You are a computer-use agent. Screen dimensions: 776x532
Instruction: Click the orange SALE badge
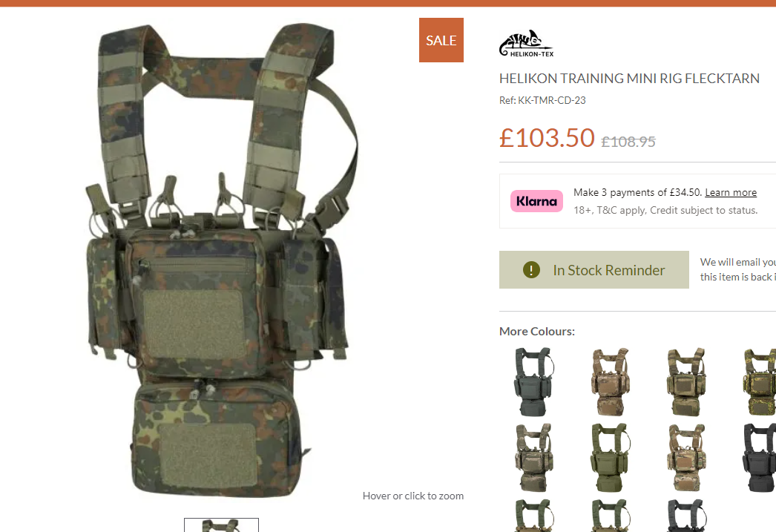pyautogui.click(x=441, y=40)
